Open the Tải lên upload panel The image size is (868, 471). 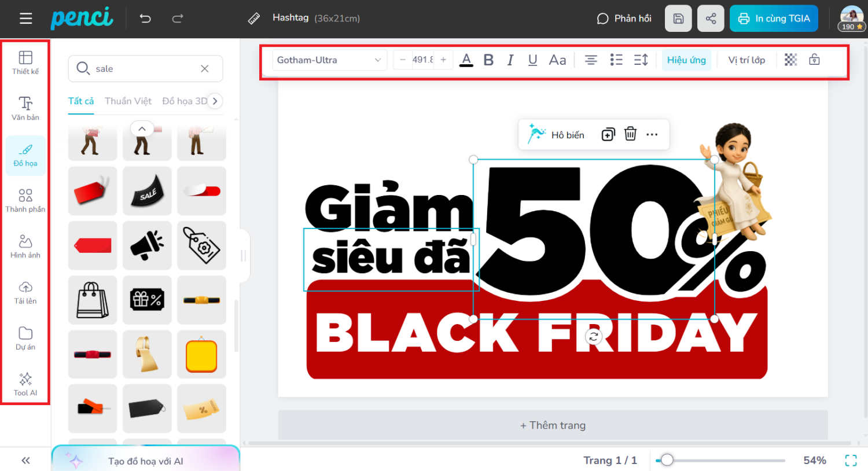(25, 292)
